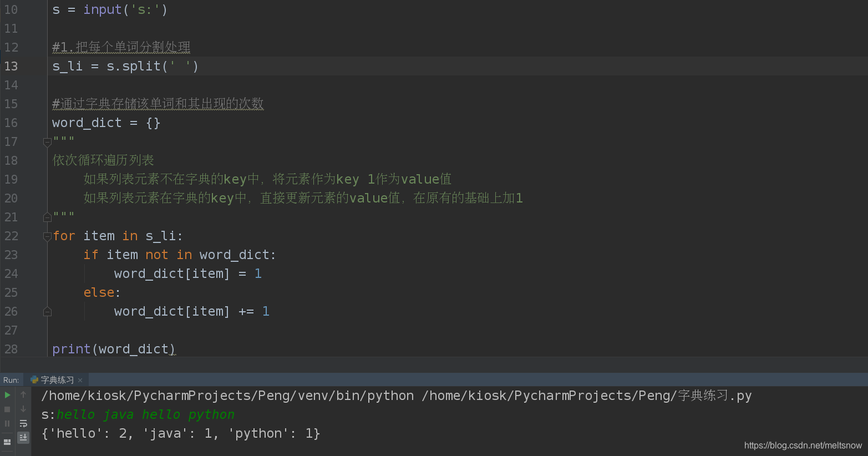
Task: Click the docstring line starting 如果列表元素不在字典的key中
Action: point(267,179)
